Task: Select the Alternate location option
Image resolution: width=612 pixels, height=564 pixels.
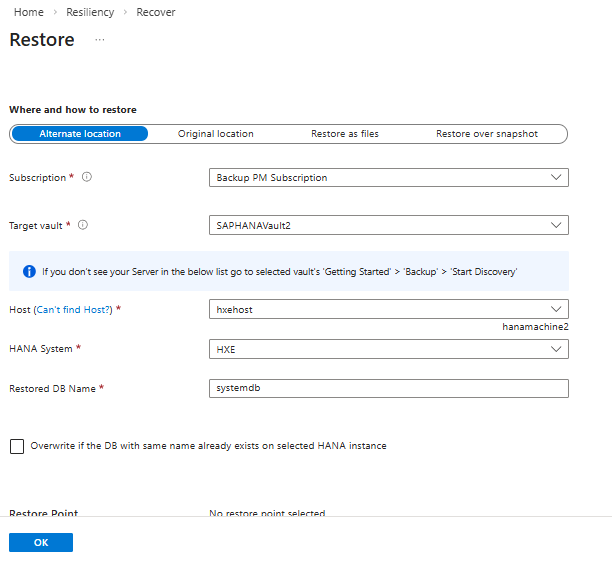Action: (80, 134)
